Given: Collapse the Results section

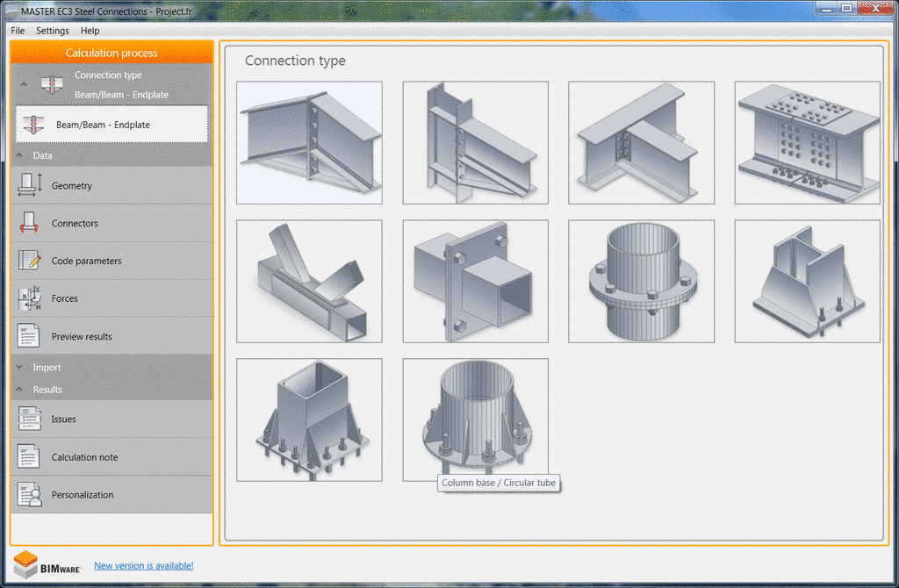Looking at the screenshot, I should click(x=19, y=389).
